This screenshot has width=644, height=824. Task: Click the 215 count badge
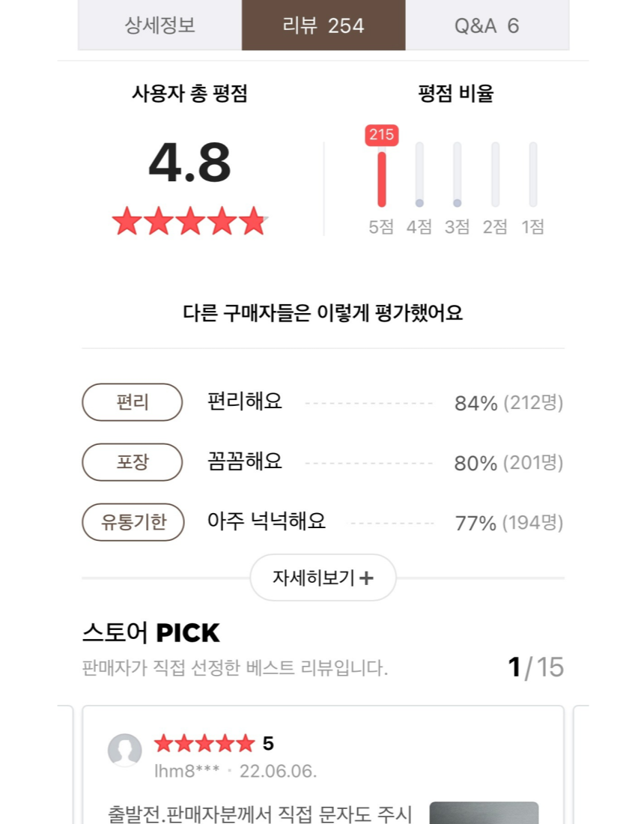point(382,135)
